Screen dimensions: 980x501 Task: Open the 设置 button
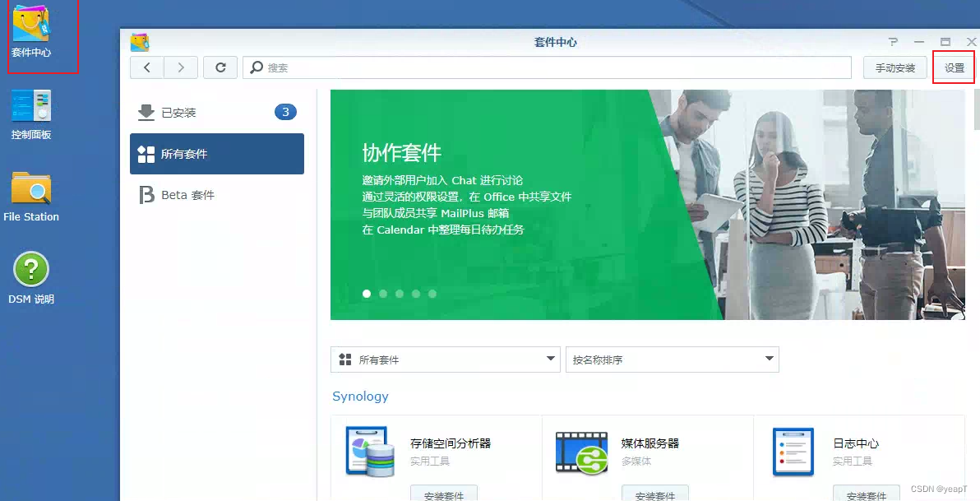(954, 67)
